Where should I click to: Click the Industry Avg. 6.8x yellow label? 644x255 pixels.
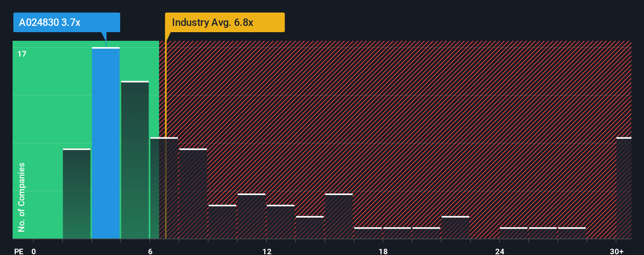[225, 22]
